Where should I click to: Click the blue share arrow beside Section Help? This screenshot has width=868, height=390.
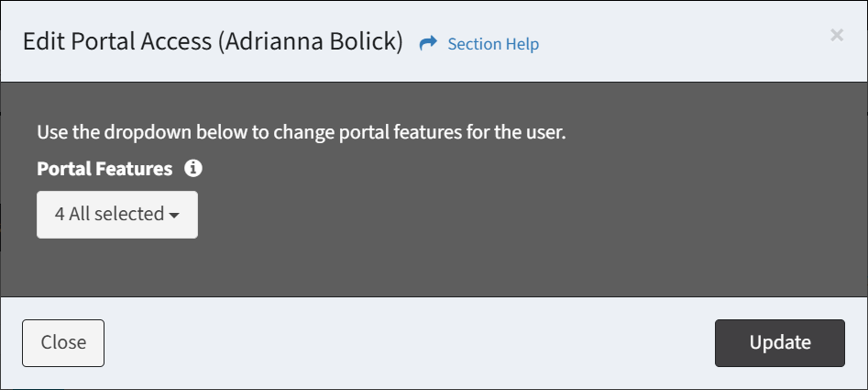click(428, 44)
